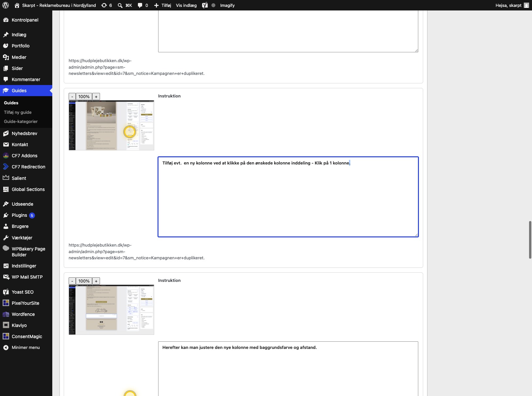
Task: Zoom in the middle screenshot with plus button
Action: click(x=96, y=96)
